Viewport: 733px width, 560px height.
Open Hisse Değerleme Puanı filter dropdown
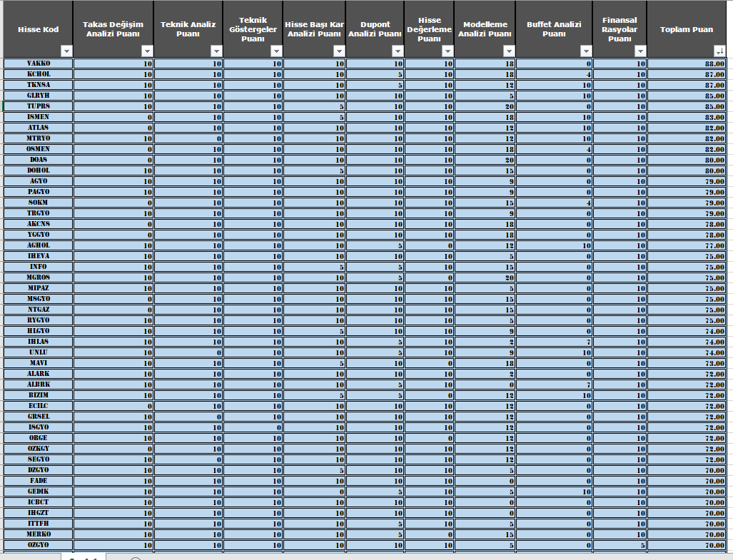coord(448,51)
